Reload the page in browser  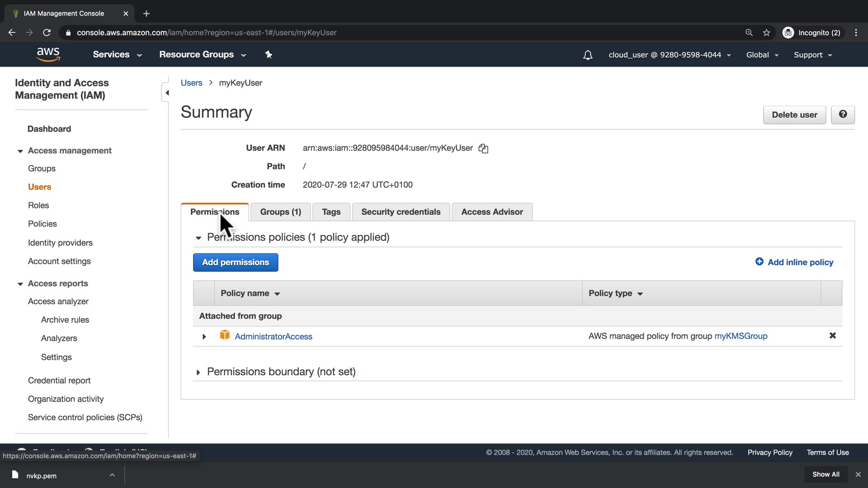47,33
